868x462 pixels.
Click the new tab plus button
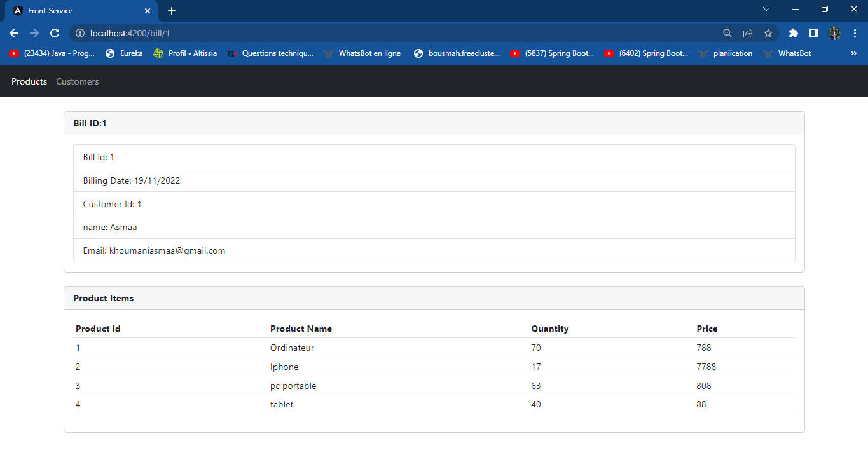pos(172,10)
